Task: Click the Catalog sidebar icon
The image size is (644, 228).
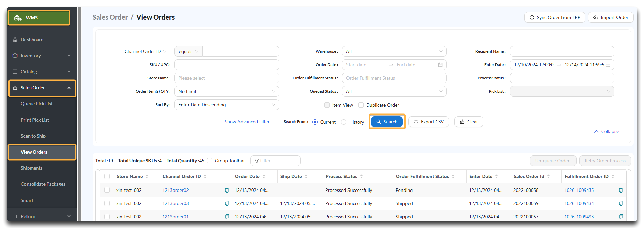Action: coord(15,72)
